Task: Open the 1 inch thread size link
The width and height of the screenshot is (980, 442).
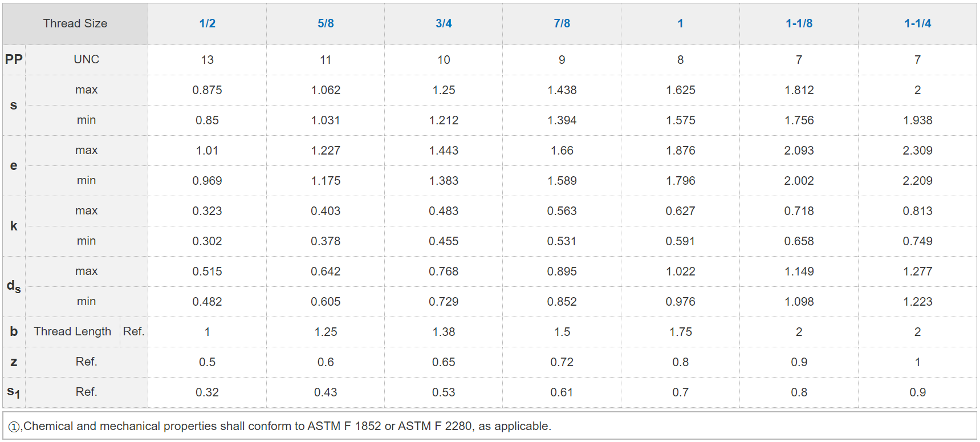Action: 680,23
